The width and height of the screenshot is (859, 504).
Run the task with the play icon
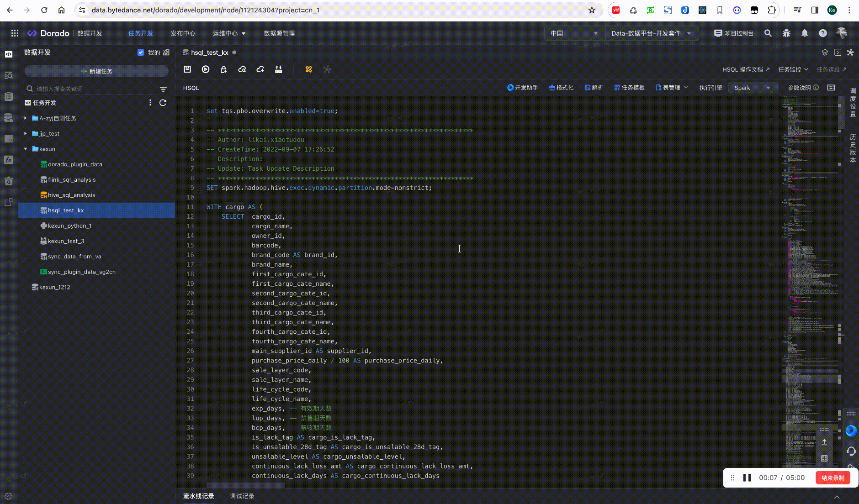coord(206,69)
